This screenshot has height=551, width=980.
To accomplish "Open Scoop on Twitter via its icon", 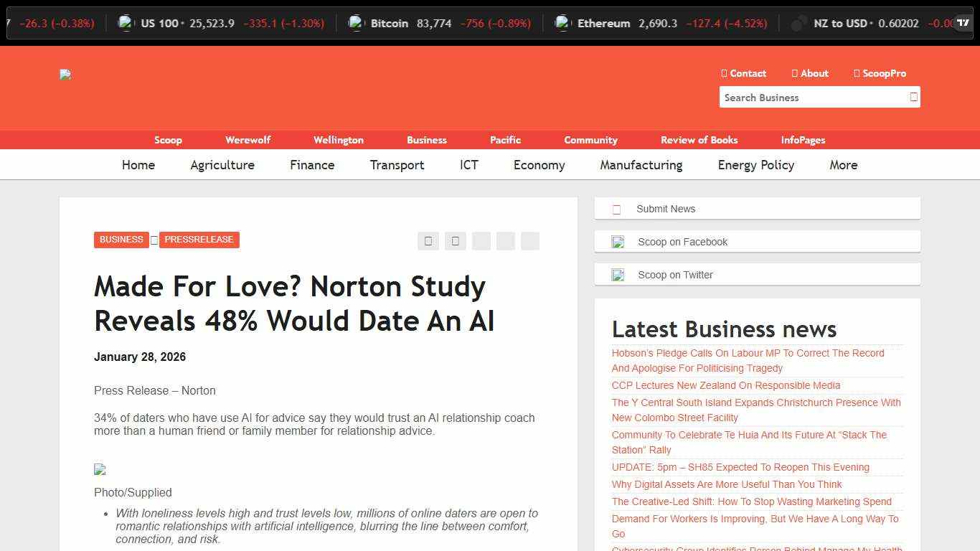I will coord(618,274).
